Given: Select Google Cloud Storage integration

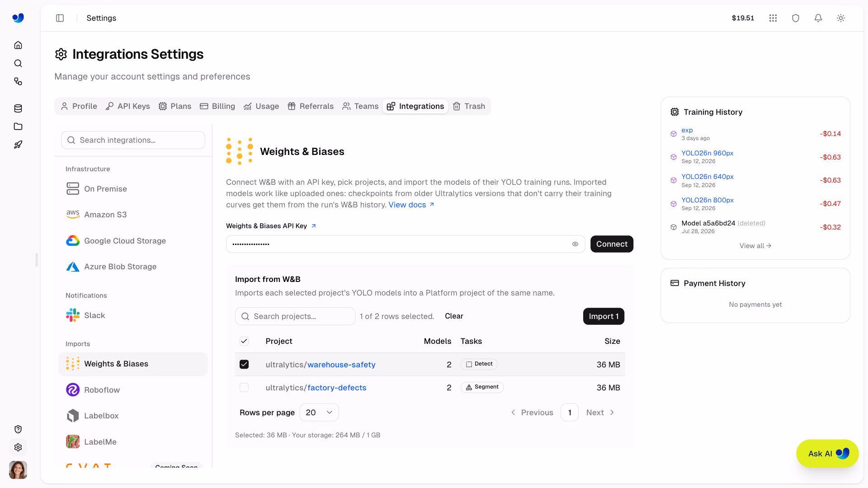Looking at the screenshot, I should pyautogui.click(x=133, y=241).
